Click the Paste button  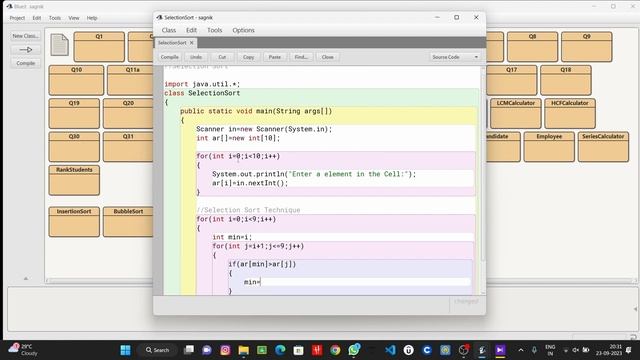(x=275, y=57)
